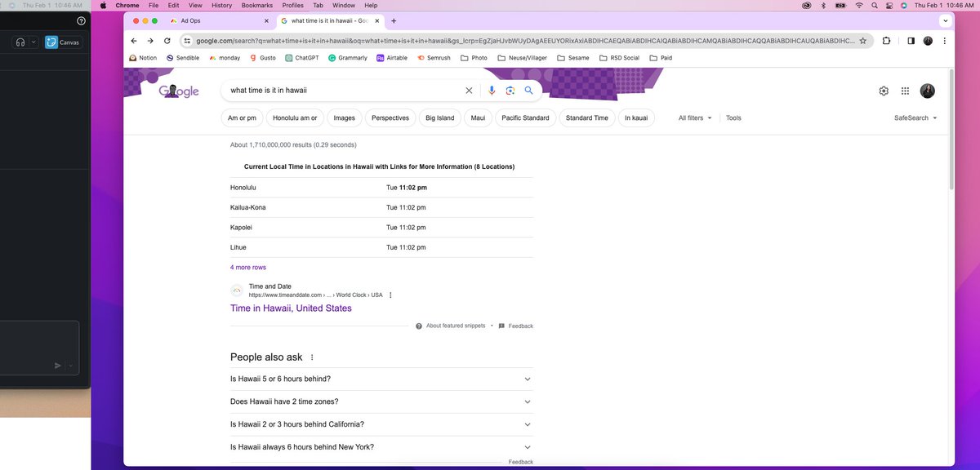The height and width of the screenshot is (470, 980).
Task: Click the '4 more rows' link
Action: pos(247,267)
